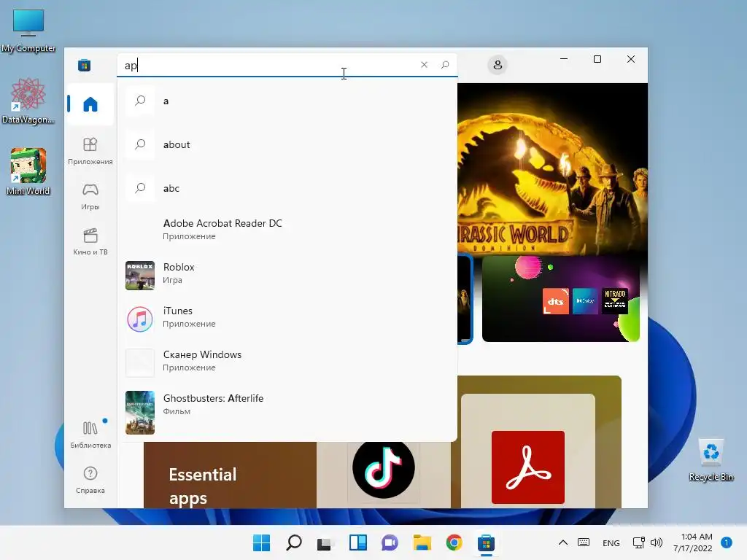Click Microsoft Store taskbar icon
747x560 pixels.
click(x=486, y=542)
